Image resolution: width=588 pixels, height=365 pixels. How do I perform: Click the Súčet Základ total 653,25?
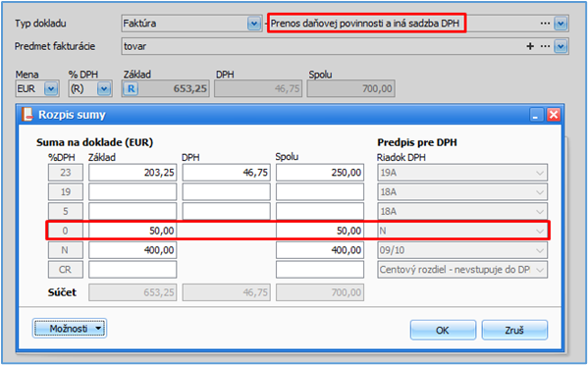coord(133,292)
